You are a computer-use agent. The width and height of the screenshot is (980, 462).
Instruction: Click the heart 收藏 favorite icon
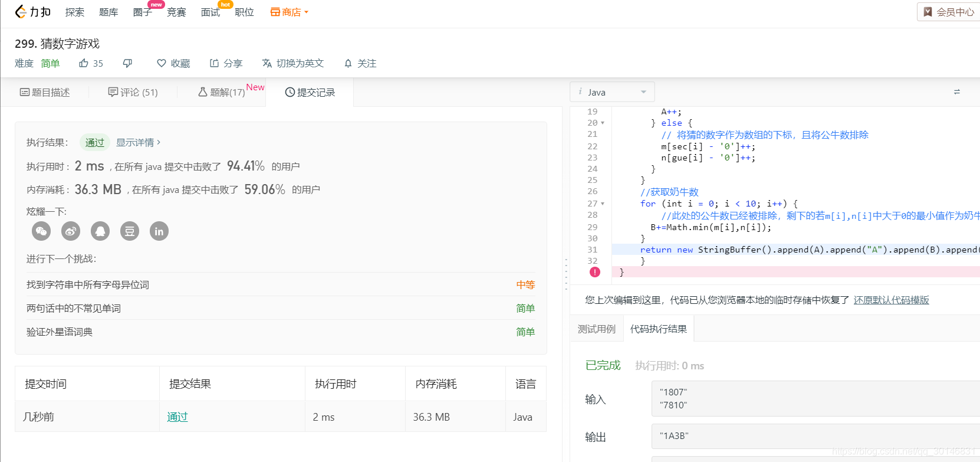(162, 63)
